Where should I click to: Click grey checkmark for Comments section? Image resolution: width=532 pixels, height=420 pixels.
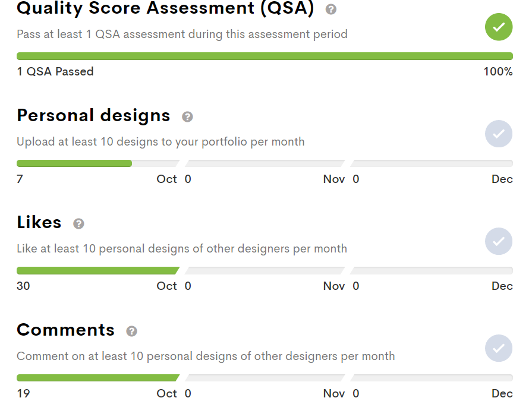point(498,348)
